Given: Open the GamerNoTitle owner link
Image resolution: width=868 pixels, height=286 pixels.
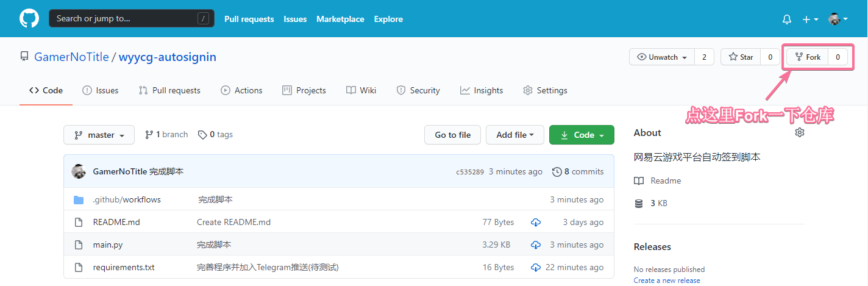Looking at the screenshot, I should [x=71, y=57].
